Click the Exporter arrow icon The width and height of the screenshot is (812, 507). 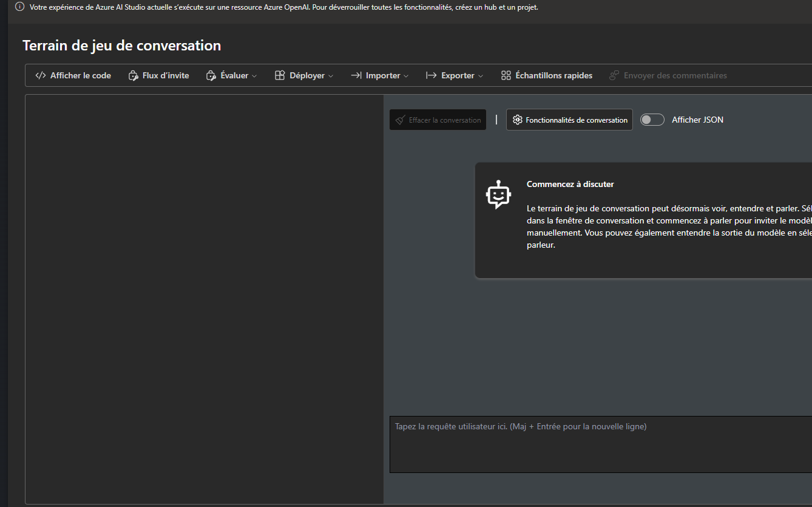tap(431, 75)
